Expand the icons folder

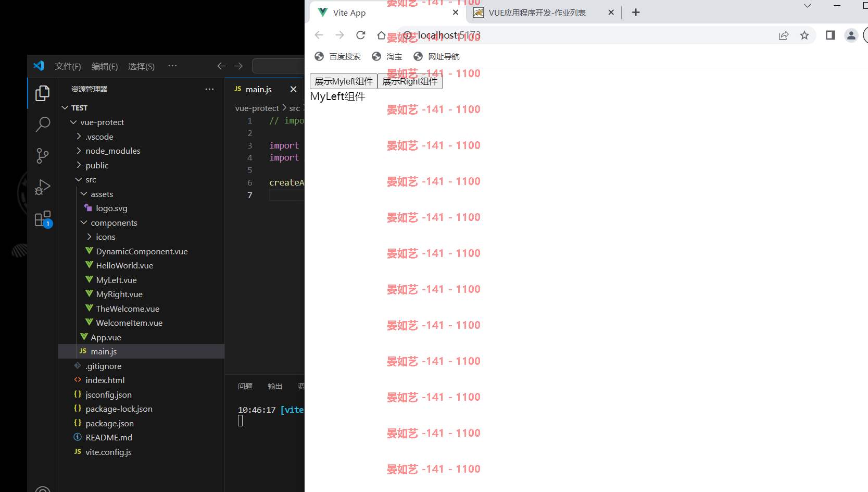pyautogui.click(x=141, y=237)
